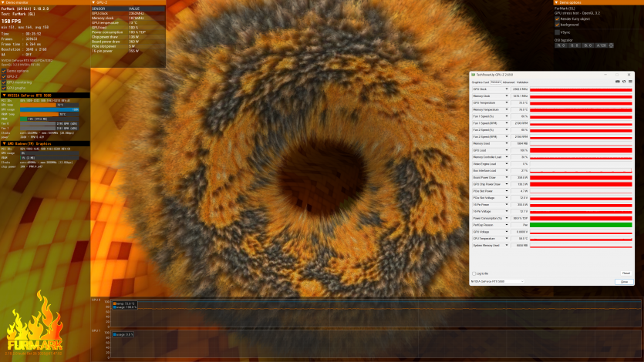Switch to the Graphics Card tab
The width and height of the screenshot is (644, 362).
480,82
